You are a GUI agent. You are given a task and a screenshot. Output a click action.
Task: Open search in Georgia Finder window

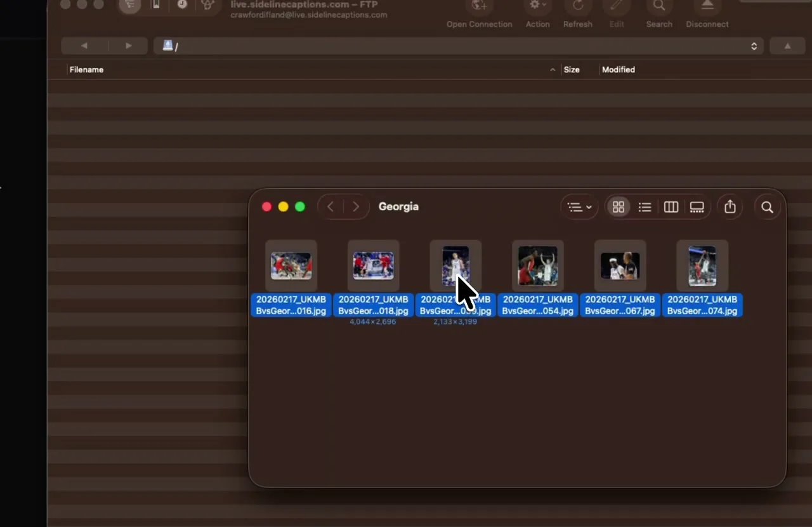click(767, 207)
